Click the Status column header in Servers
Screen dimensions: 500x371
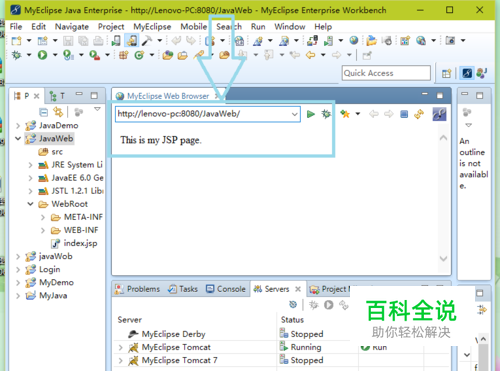[x=292, y=320]
